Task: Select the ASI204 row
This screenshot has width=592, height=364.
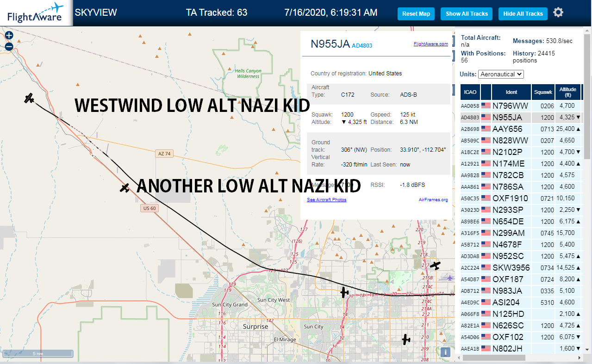Action: click(x=521, y=302)
